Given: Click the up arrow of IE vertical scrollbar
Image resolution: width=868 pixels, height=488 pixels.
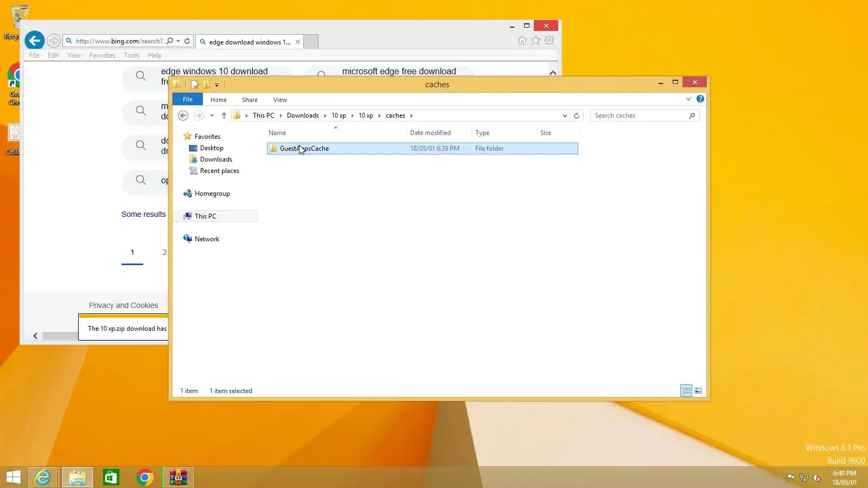Looking at the screenshot, I should click(553, 73).
